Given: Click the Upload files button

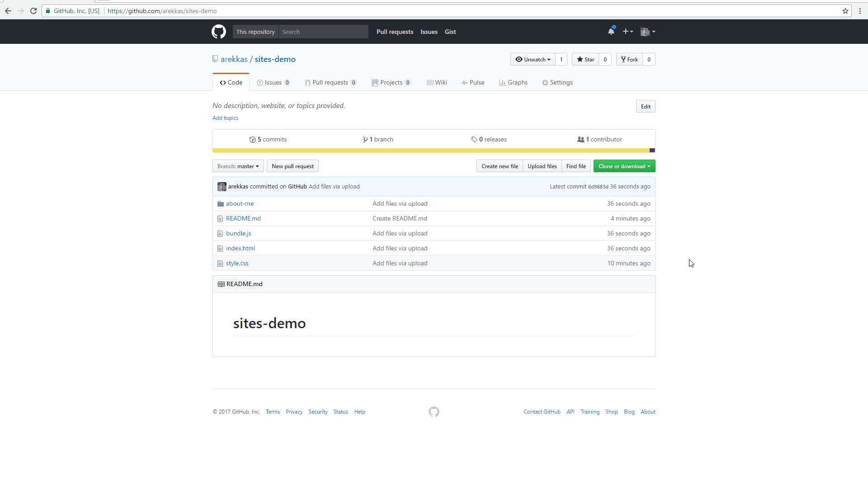Looking at the screenshot, I should click(542, 166).
